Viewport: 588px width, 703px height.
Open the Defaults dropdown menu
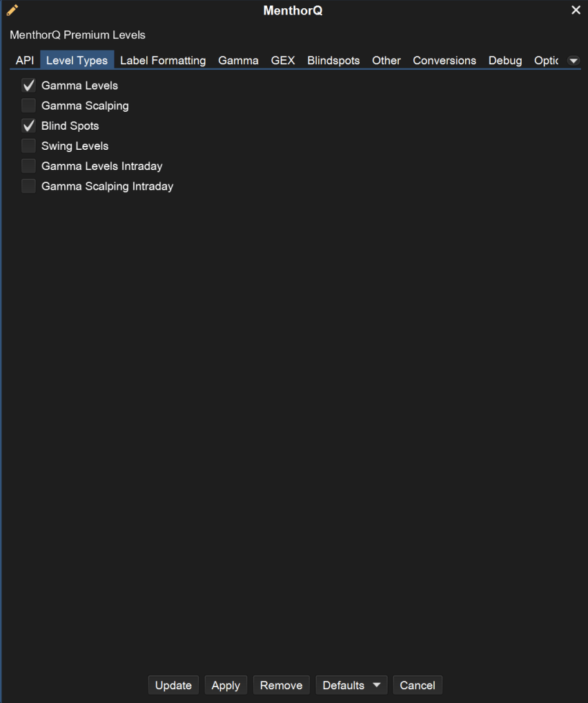coord(351,685)
